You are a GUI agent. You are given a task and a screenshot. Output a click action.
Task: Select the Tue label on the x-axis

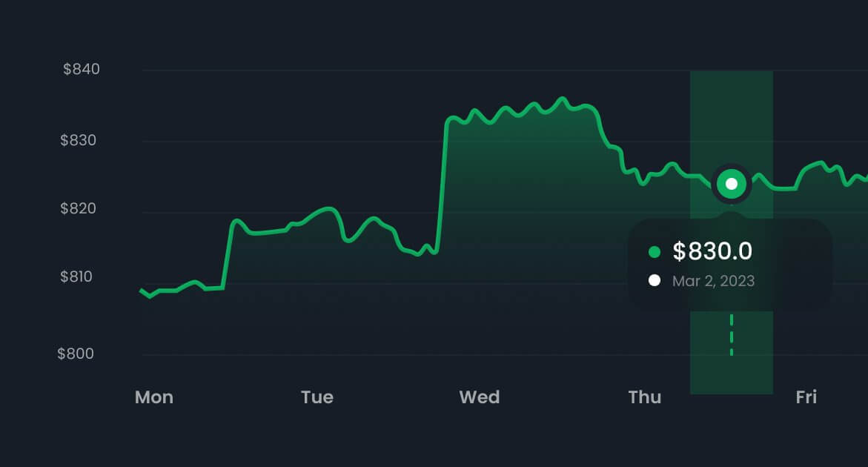(x=317, y=397)
